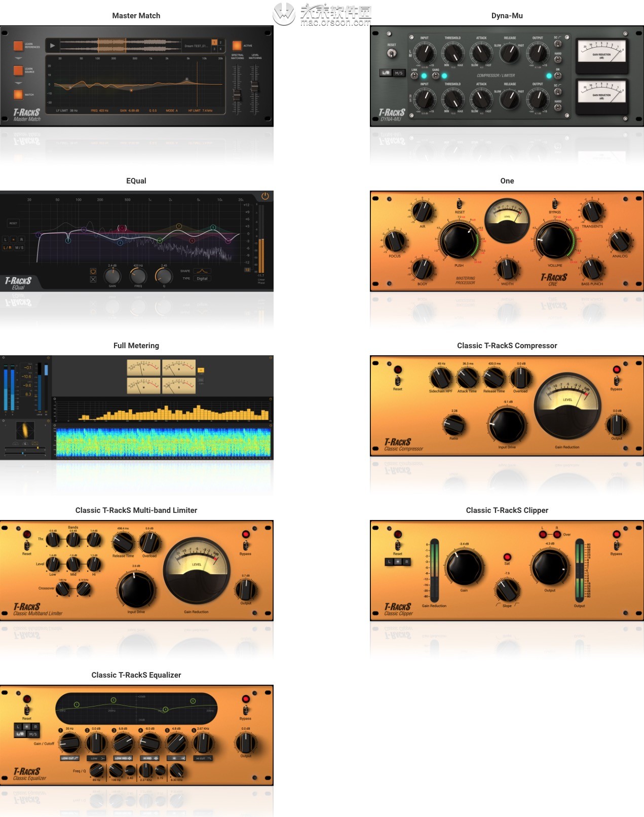Flip the Reset switch on Classic Compressor

[398, 381]
